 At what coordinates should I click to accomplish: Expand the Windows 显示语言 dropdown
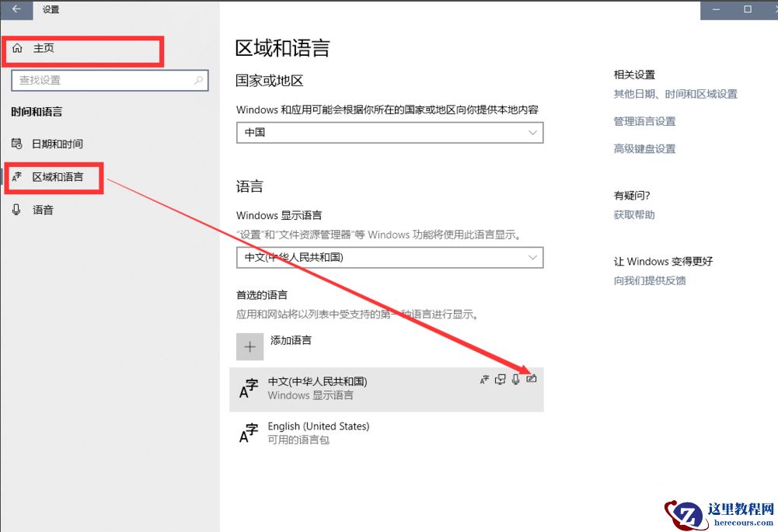coord(389,257)
